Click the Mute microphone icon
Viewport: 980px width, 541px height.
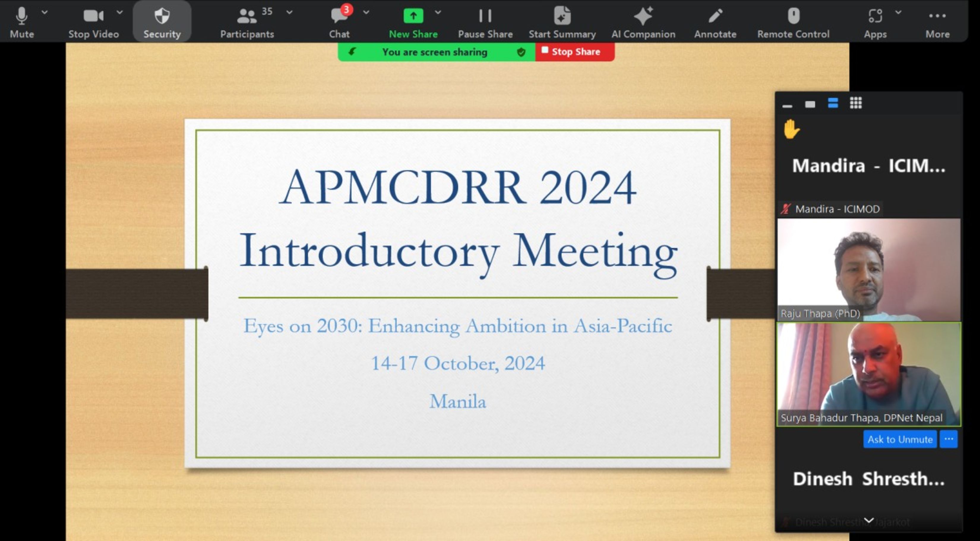pos(22,16)
